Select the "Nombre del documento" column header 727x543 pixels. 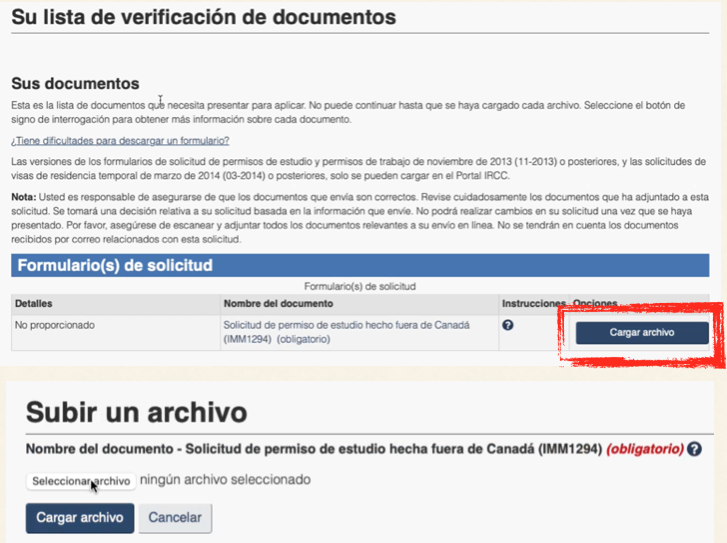coord(278,303)
